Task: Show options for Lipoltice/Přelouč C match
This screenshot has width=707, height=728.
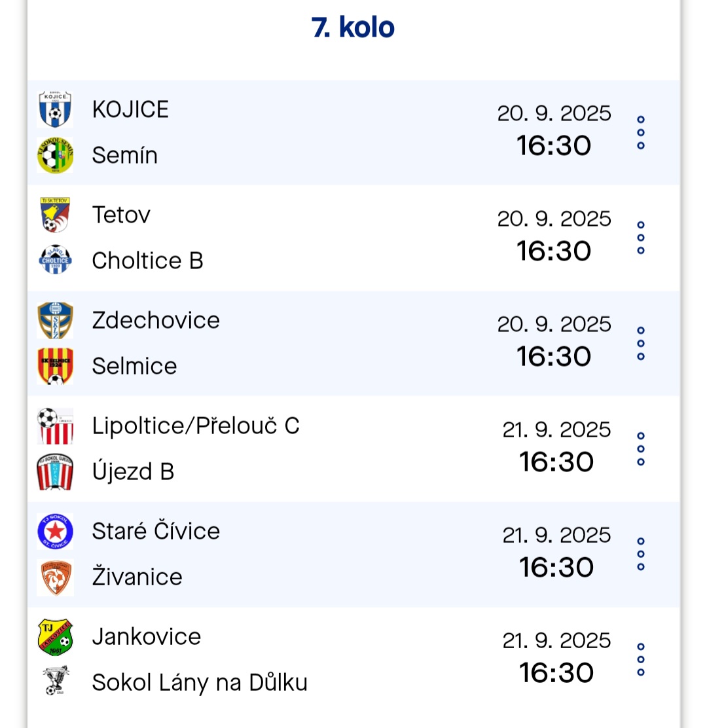Action: (x=641, y=449)
